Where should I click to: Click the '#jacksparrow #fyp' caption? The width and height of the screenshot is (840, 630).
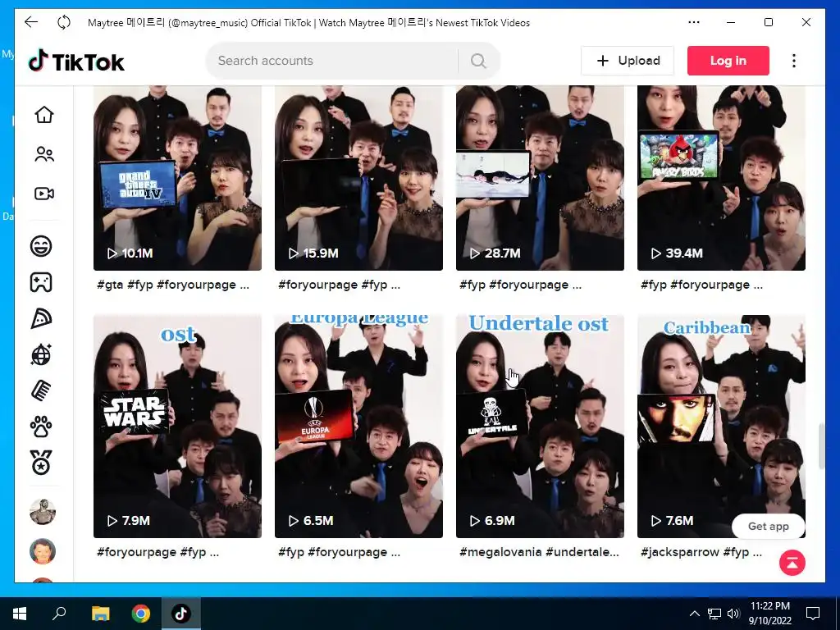[x=701, y=552]
